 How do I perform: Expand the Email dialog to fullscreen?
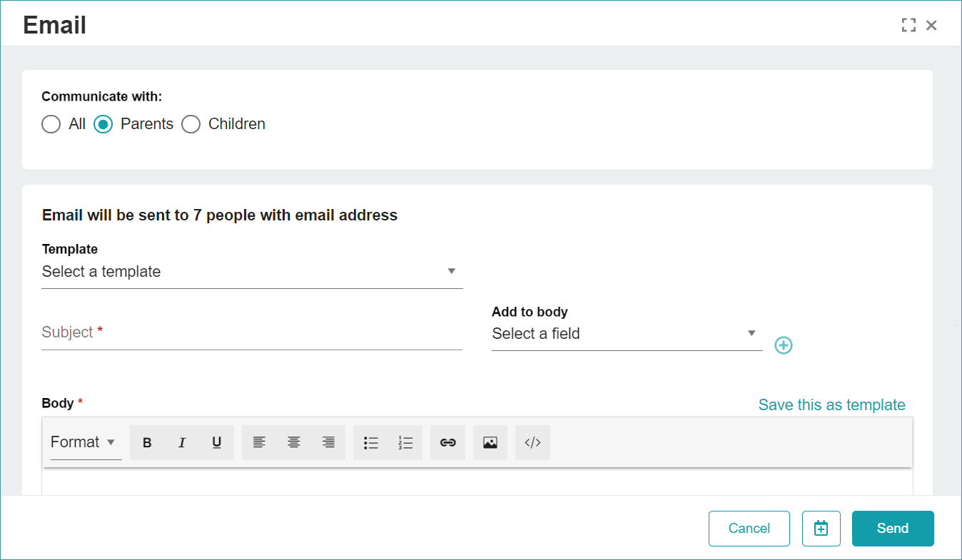(x=908, y=26)
